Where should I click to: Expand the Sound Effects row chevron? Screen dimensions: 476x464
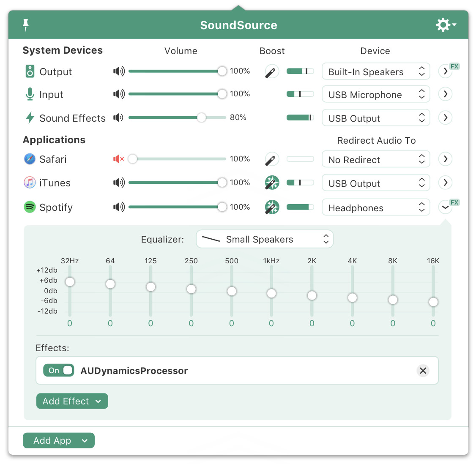(x=445, y=117)
